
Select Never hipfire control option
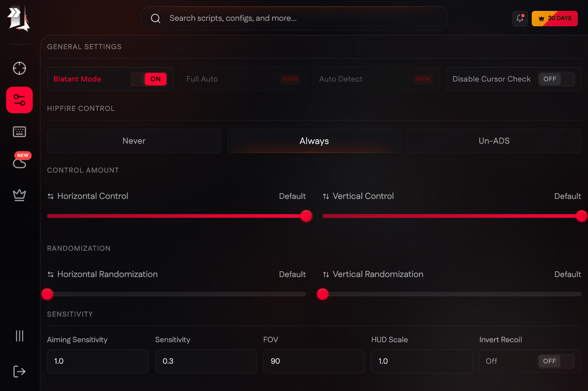click(x=134, y=141)
